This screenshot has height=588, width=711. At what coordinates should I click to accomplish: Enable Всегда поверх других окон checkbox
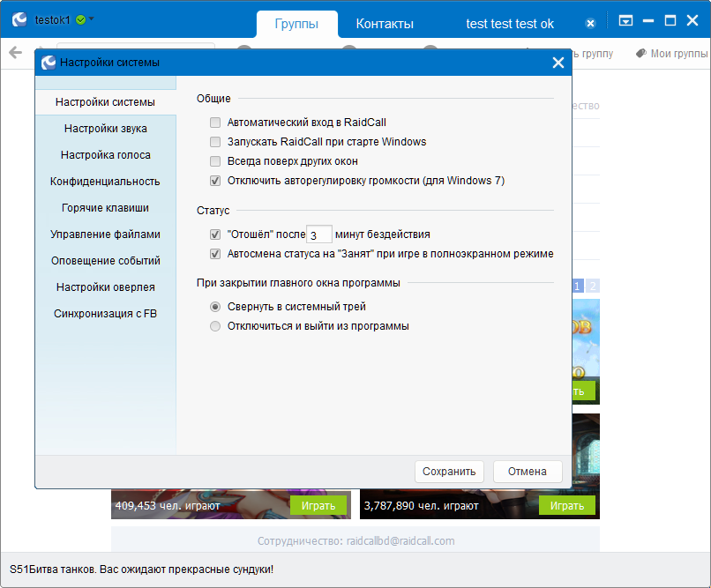(215, 161)
